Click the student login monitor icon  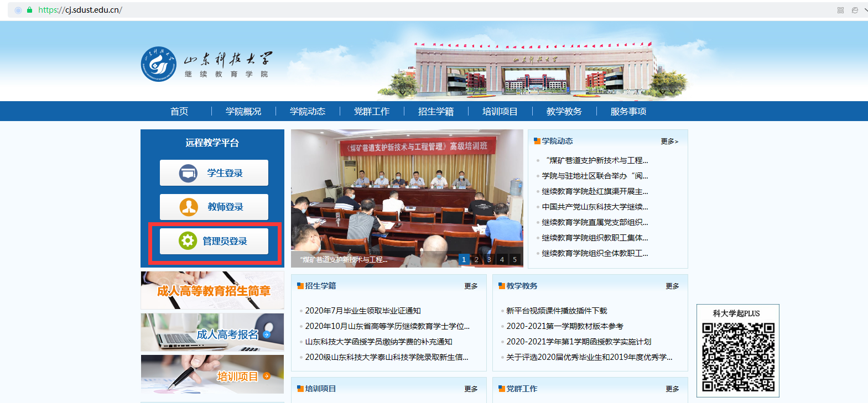188,173
